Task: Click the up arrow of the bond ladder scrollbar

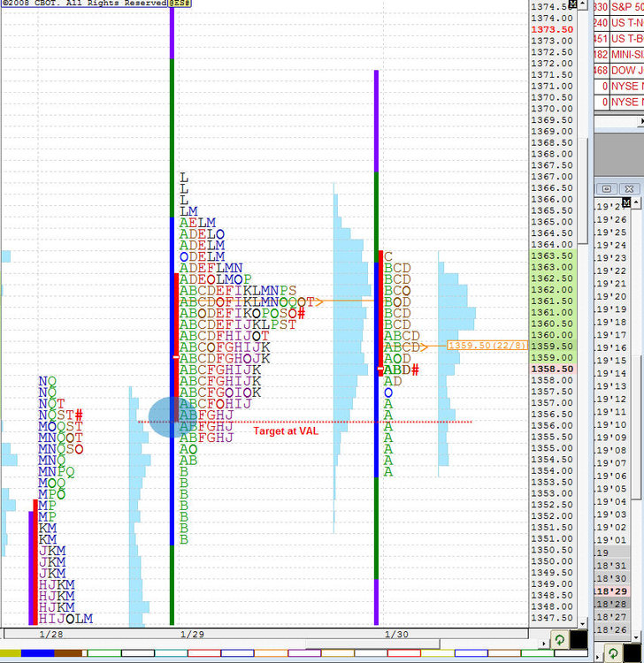Action: click(637, 203)
